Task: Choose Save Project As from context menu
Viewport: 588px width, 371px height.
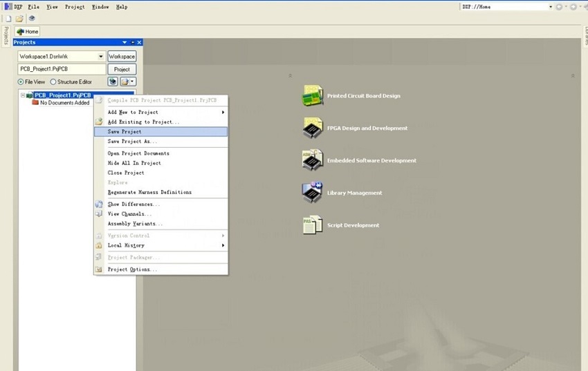Action: [160, 141]
